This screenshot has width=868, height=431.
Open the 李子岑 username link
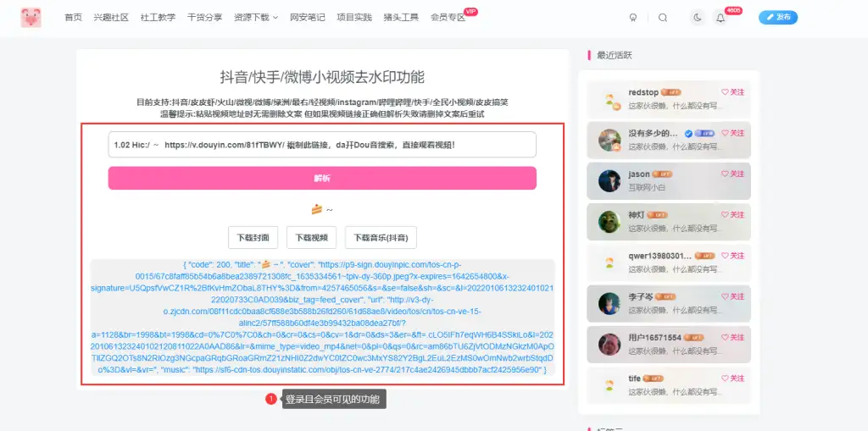point(641,296)
